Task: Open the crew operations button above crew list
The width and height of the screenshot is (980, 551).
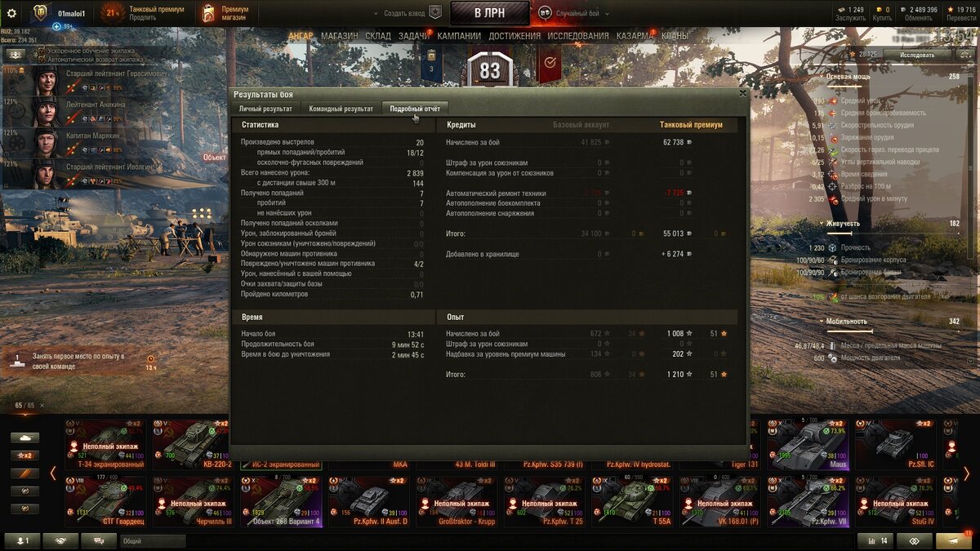Action: 16,54
